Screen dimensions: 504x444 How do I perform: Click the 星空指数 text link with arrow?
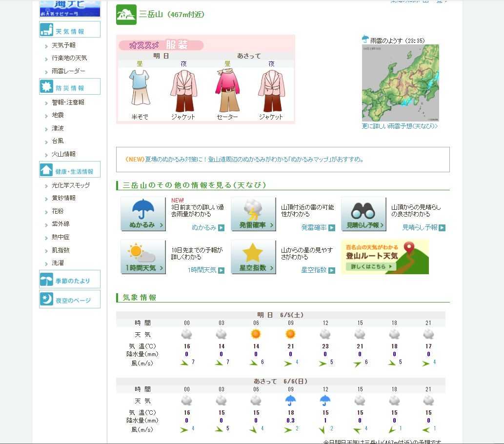[318, 270]
